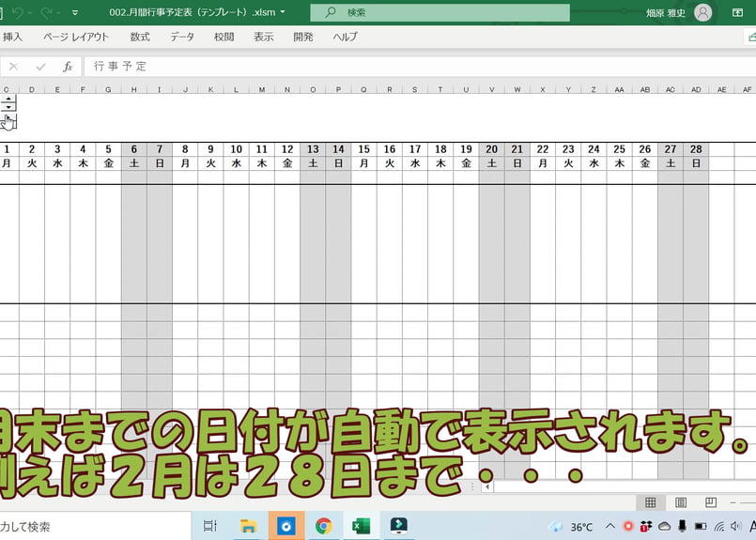Open the Wi-Fi network icon
Screen dimensions: 756x540
[x=718, y=526]
